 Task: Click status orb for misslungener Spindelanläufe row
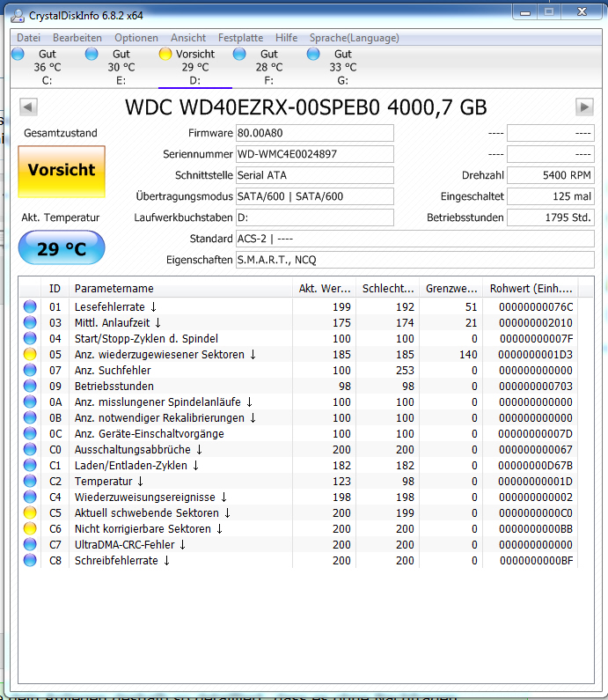(30, 402)
